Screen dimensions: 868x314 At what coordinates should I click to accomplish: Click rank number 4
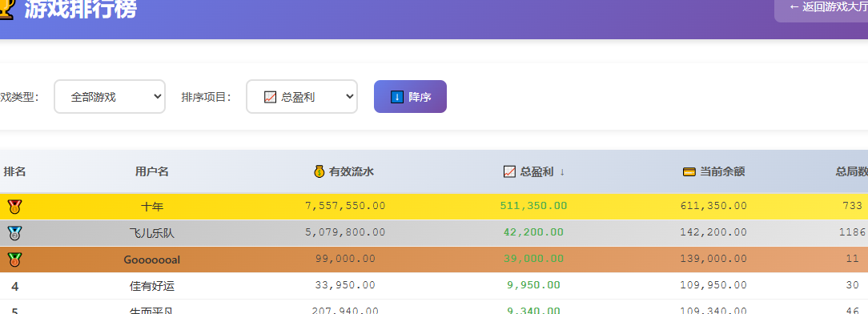coord(15,286)
